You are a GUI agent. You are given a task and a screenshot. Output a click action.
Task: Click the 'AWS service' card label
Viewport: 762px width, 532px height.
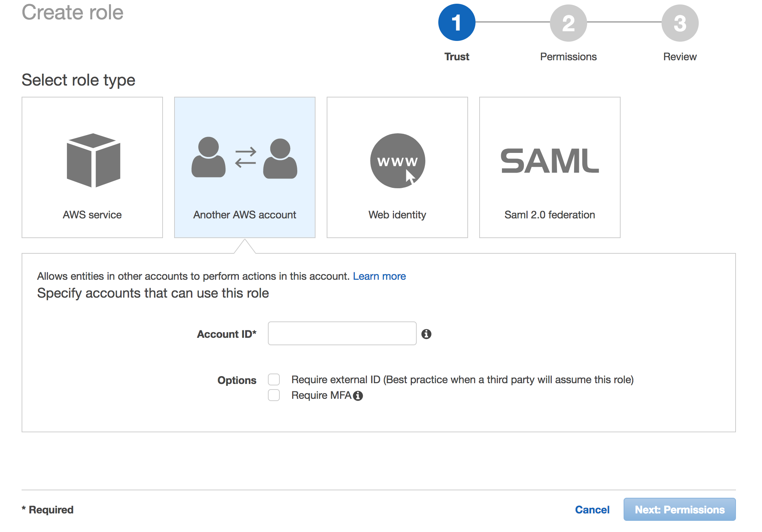tap(92, 215)
